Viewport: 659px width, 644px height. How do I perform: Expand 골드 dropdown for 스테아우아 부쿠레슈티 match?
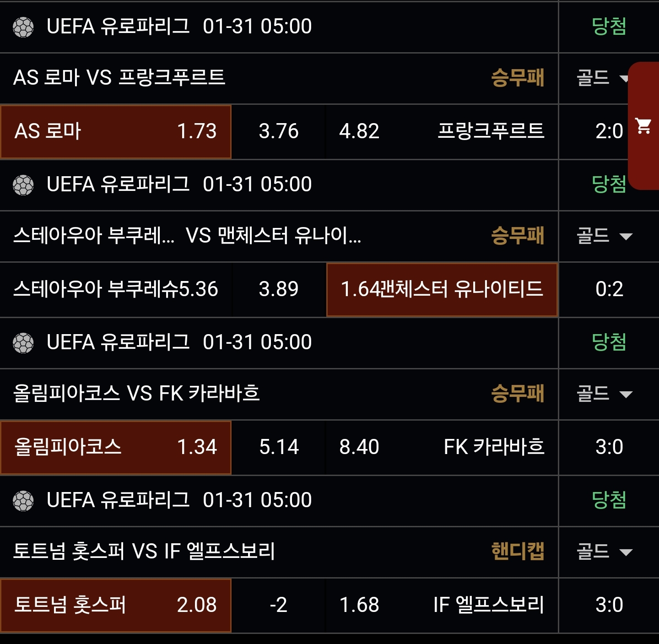click(x=604, y=236)
